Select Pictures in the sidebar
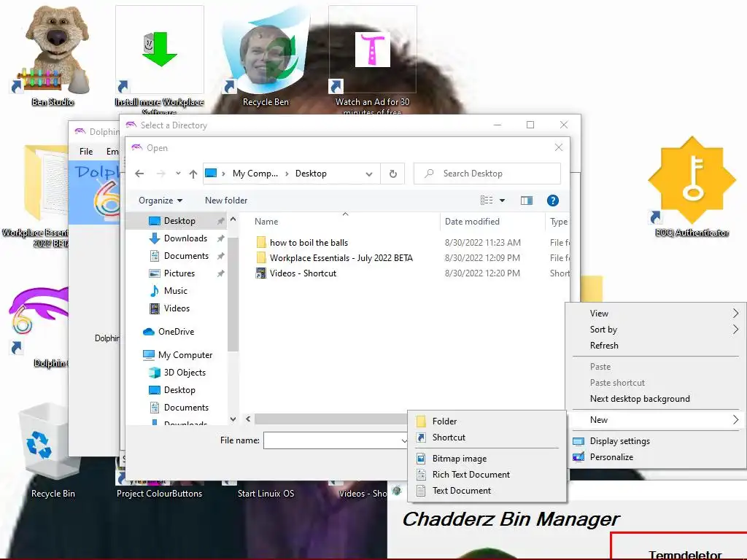Image resolution: width=747 pixels, height=560 pixels. point(179,273)
